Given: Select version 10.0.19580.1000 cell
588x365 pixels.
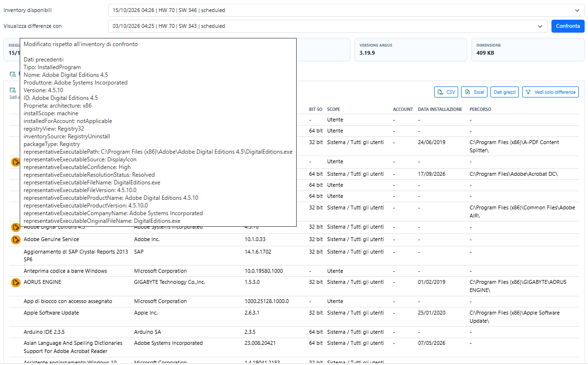Looking at the screenshot, I should tap(263, 271).
